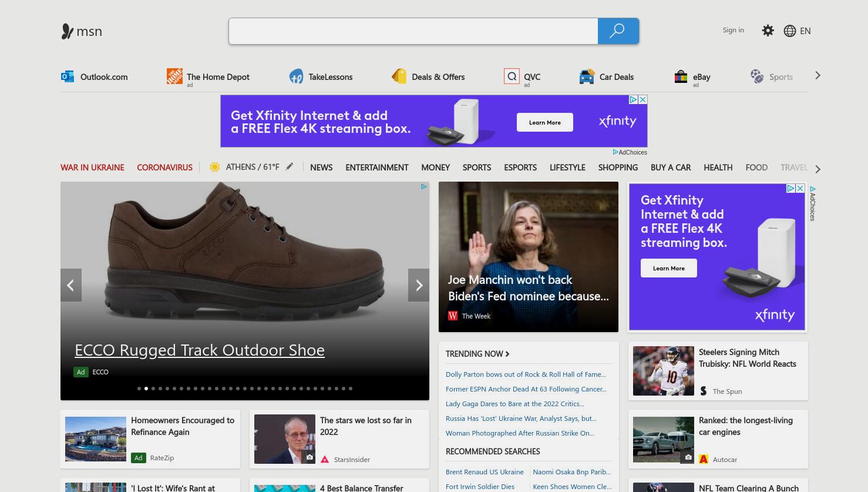Open the War in Ukraine tab
This screenshot has height=492, width=868.
tap(92, 168)
